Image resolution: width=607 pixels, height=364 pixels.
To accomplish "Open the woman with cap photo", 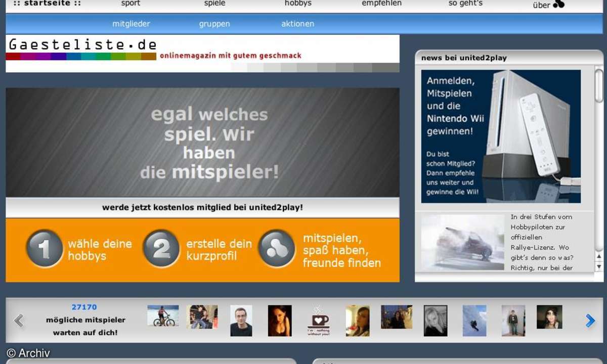I will 549,317.
